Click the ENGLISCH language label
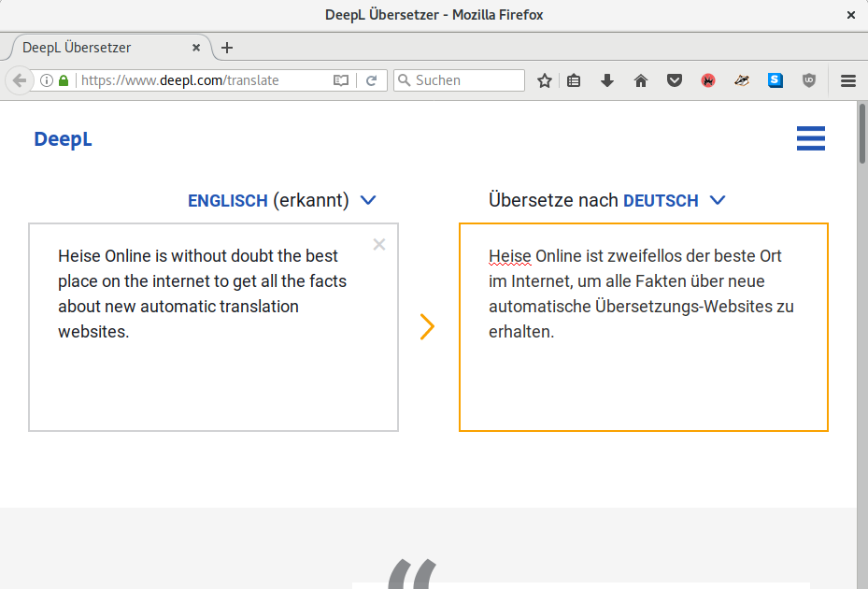868x589 pixels. tap(228, 201)
